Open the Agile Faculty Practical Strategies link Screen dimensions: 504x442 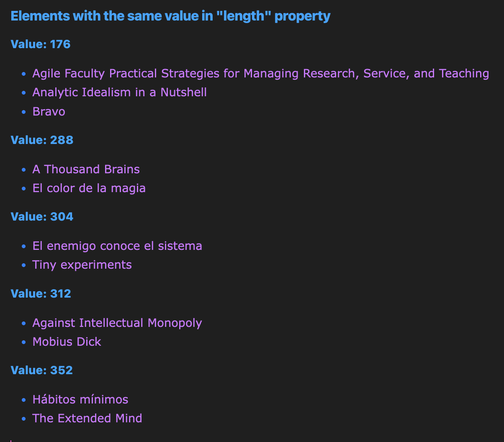coord(261,74)
